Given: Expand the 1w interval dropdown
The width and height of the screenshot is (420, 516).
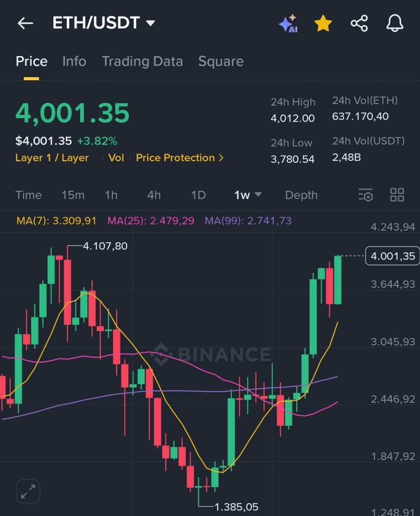Looking at the screenshot, I should tap(248, 195).
